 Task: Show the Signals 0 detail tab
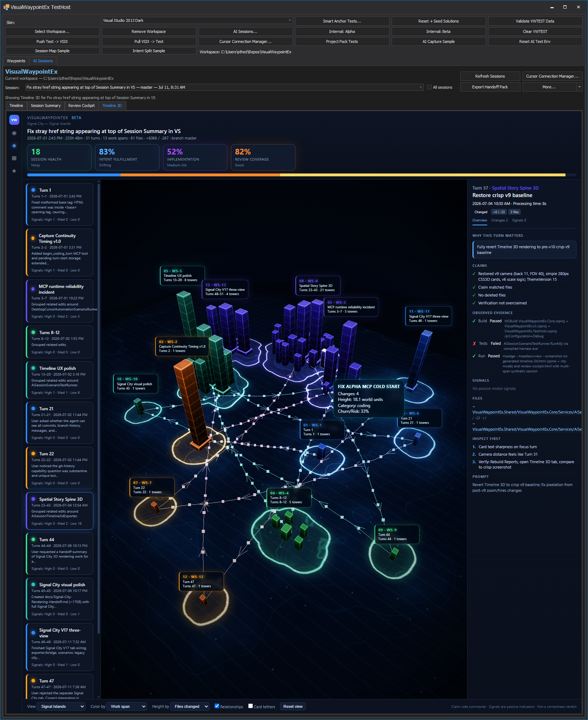pos(519,220)
